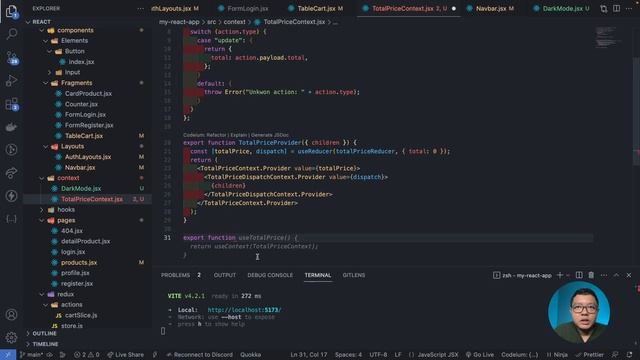Click Prettier in status bar
640x360 pixels.
tap(589, 355)
